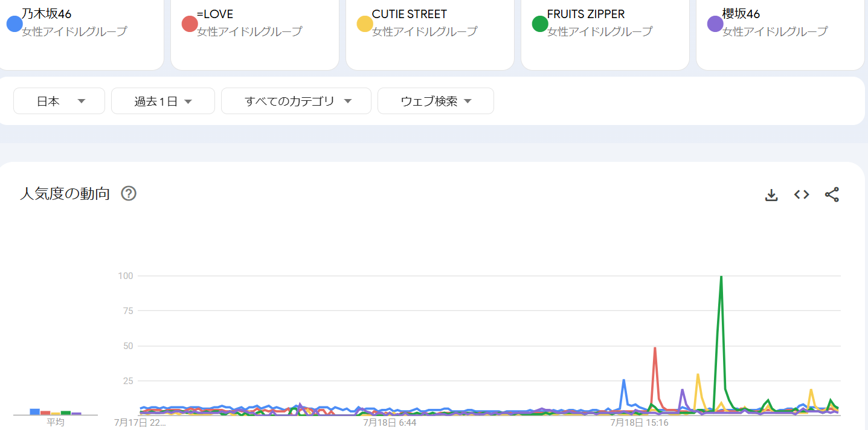Viewport: 868px width, 430px height.
Task: Download the interest over time chart data
Action: [x=771, y=194]
